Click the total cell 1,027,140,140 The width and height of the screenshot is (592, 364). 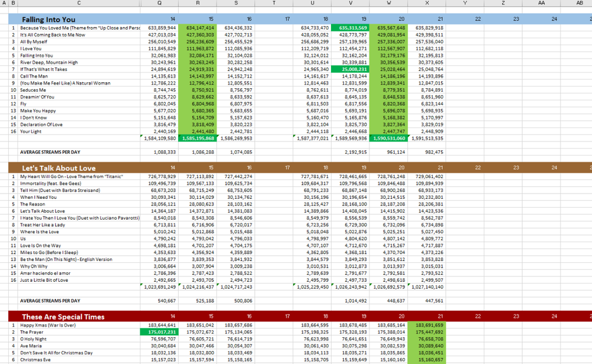[427, 287]
